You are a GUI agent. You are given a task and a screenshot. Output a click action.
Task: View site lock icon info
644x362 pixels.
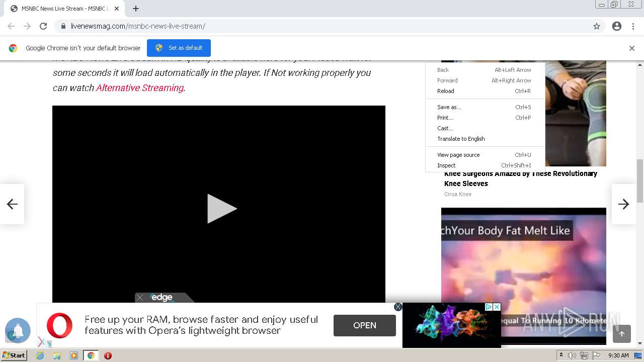63,26
